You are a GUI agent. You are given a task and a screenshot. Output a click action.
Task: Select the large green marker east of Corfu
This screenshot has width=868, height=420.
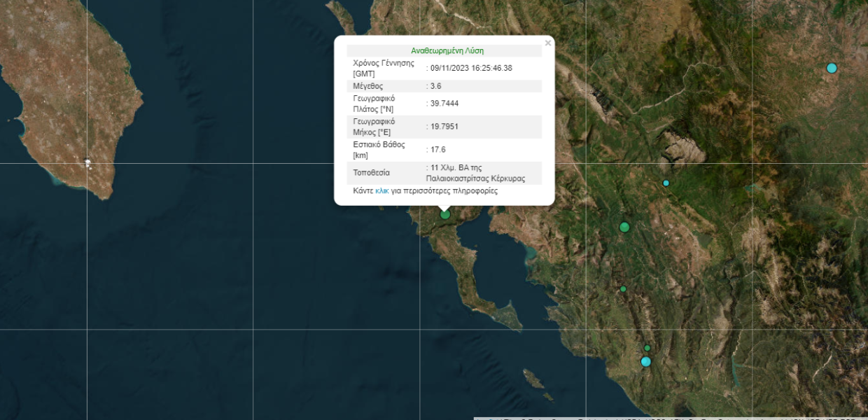pos(624,227)
